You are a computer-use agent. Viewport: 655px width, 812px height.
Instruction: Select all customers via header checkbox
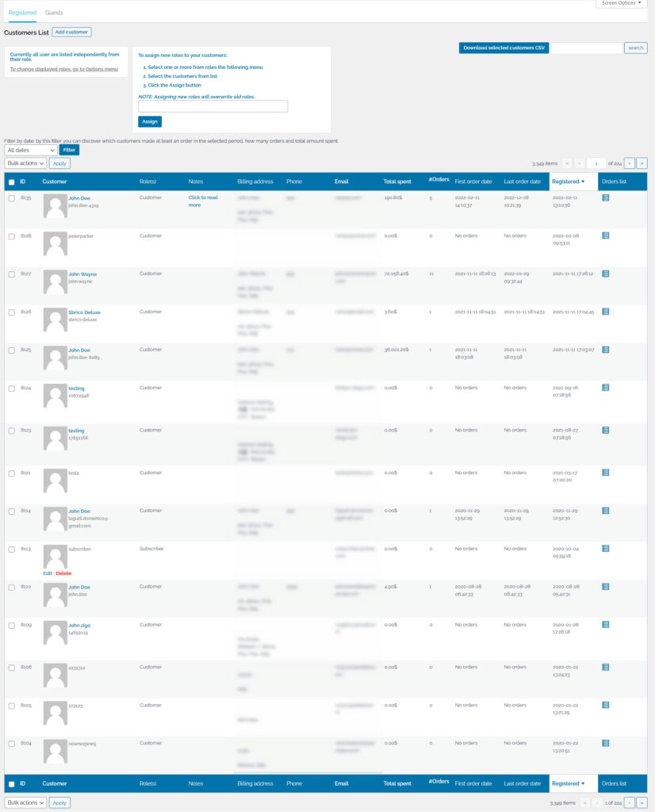coord(11,182)
